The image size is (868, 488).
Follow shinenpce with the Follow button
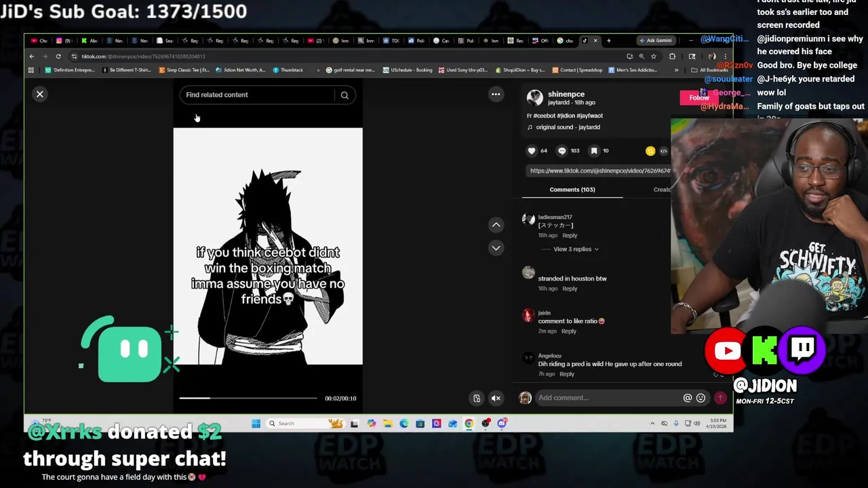tap(698, 98)
